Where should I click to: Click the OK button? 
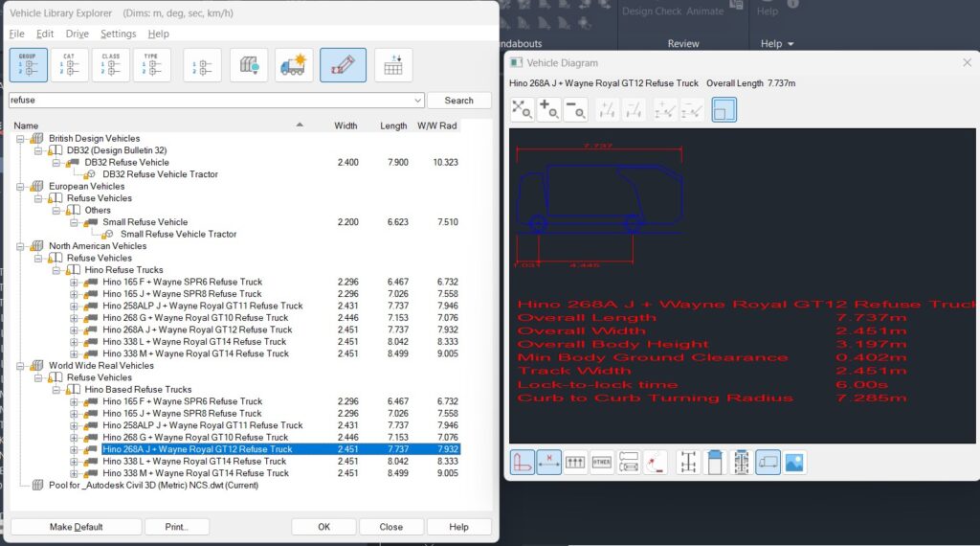coord(323,527)
